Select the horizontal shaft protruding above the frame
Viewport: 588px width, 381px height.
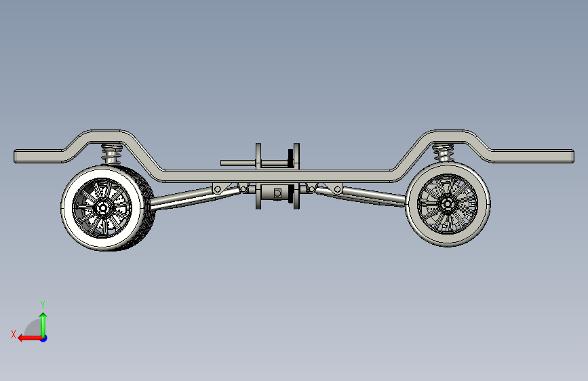click(x=239, y=163)
